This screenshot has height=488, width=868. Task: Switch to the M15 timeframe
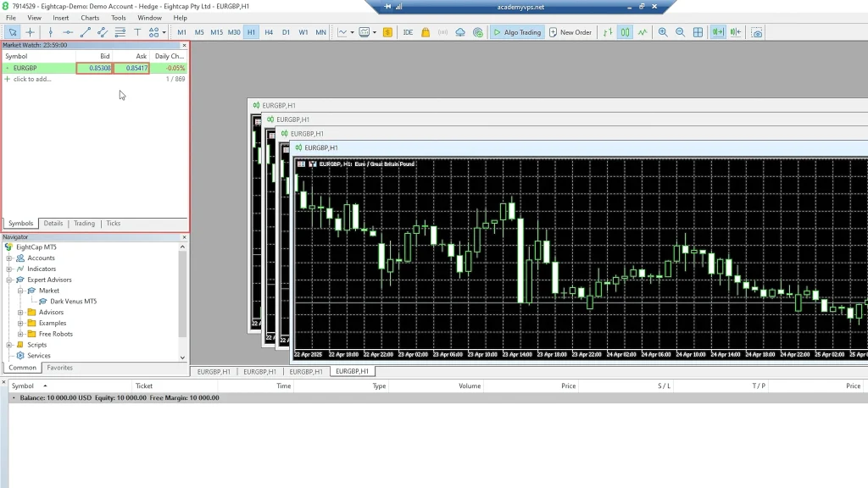[x=216, y=32]
